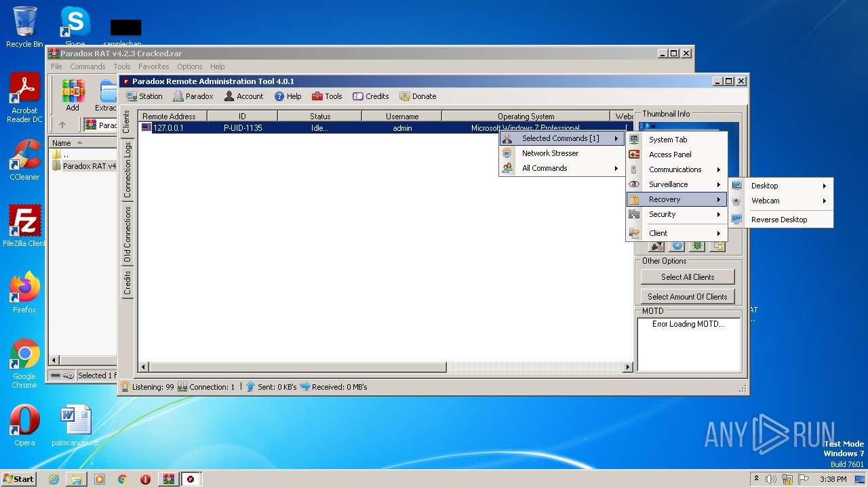Click the first icon button under thumbnail
The width and height of the screenshot is (868, 488).
point(656,247)
